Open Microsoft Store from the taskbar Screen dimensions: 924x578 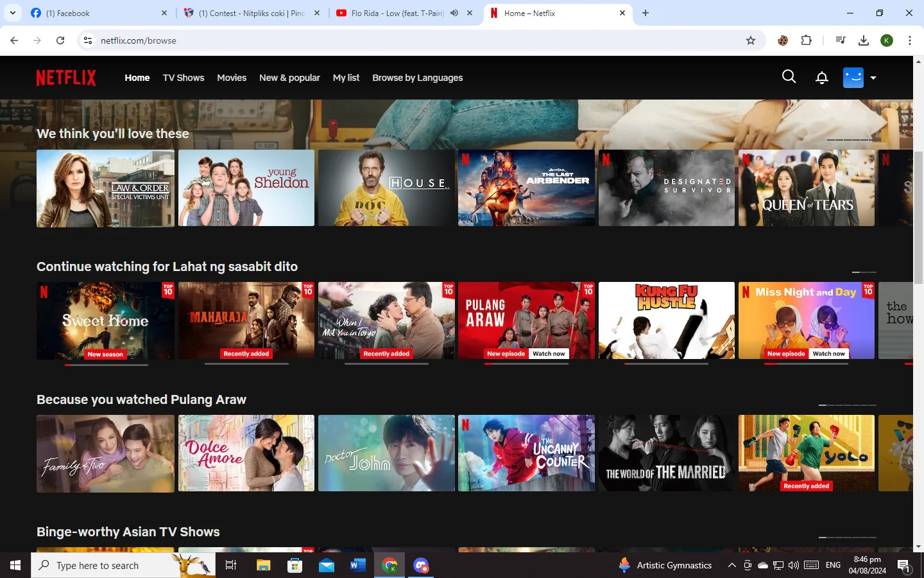click(x=295, y=565)
